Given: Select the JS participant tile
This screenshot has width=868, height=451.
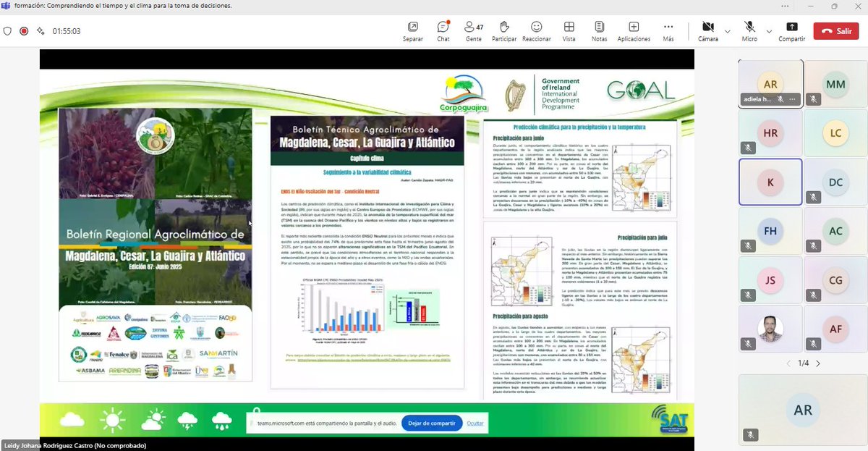Looking at the screenshot, I should [x=770, y=280].
